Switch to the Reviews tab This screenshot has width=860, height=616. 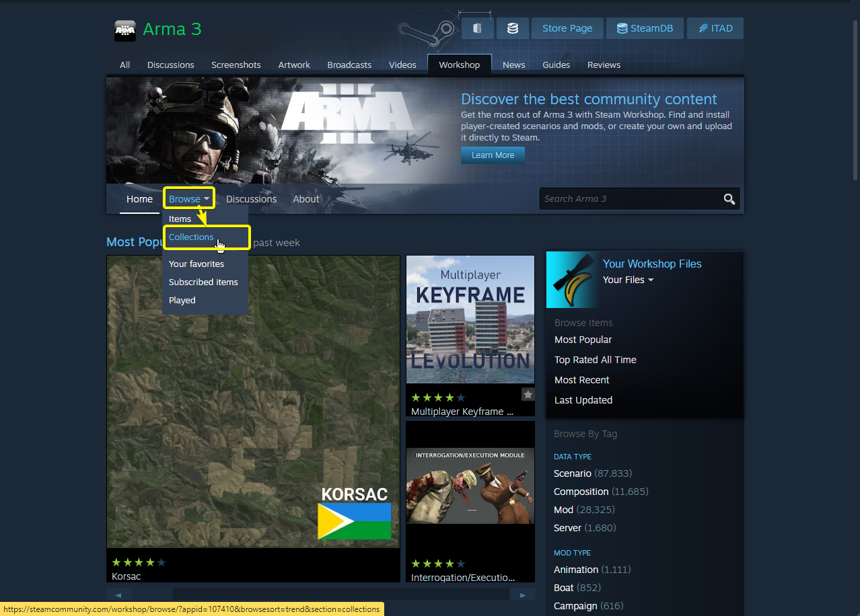pyautogui.click(x=604, y=65)
